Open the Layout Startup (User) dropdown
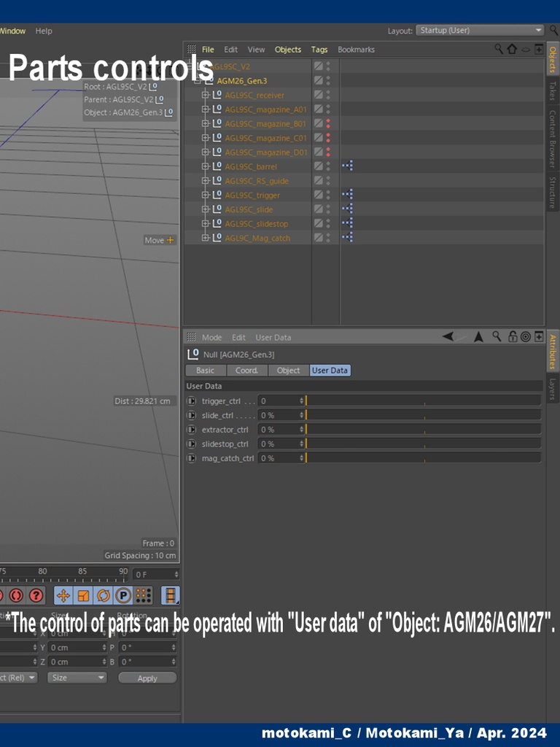This screenshot has width=560, height=747. click(x=480, y=30)
